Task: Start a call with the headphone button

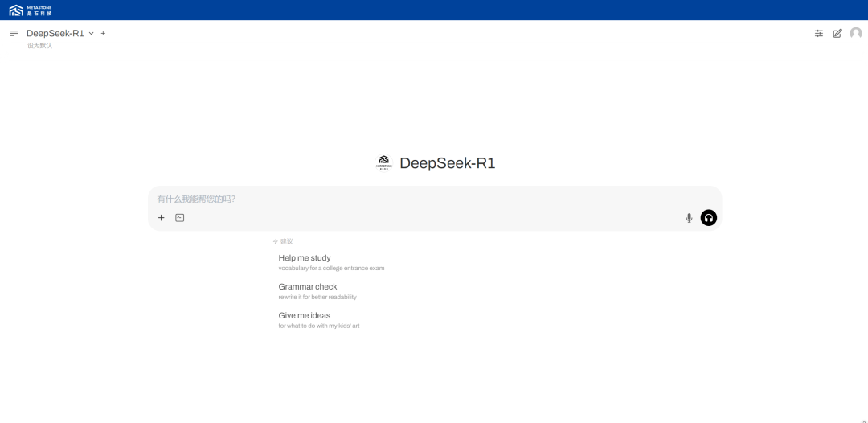Action: point(709,218)
